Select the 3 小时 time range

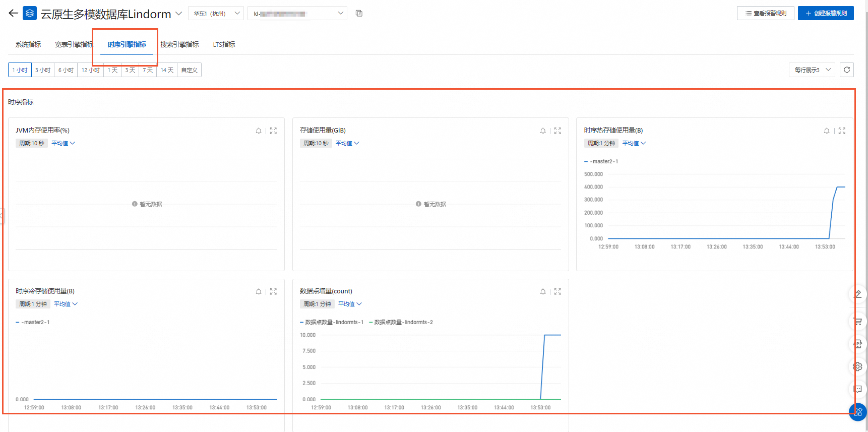(x=43, y=70)
